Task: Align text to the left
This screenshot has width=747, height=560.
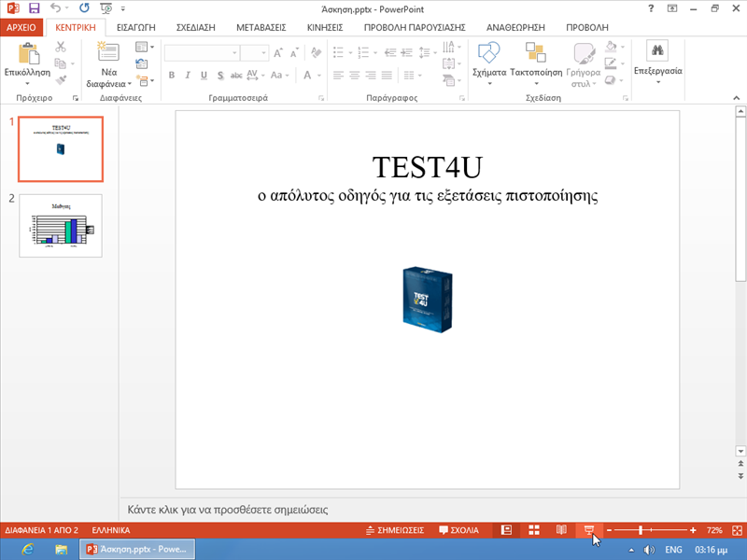Action: click(x=338, y=75)
